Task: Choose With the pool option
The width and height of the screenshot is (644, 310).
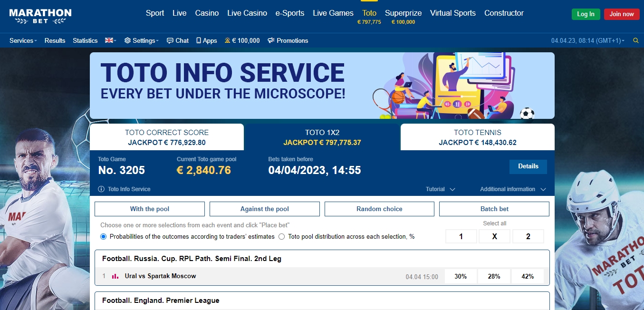Action: (x=150, y=209)
